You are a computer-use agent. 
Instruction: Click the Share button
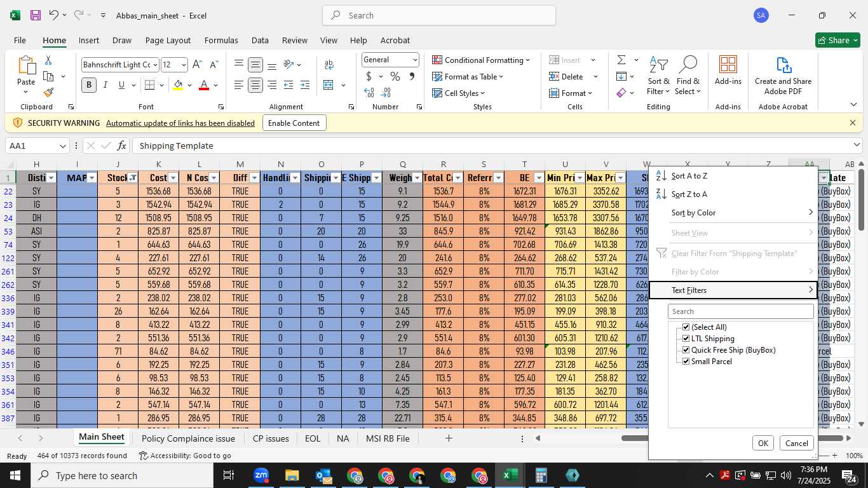pos(837,40)
